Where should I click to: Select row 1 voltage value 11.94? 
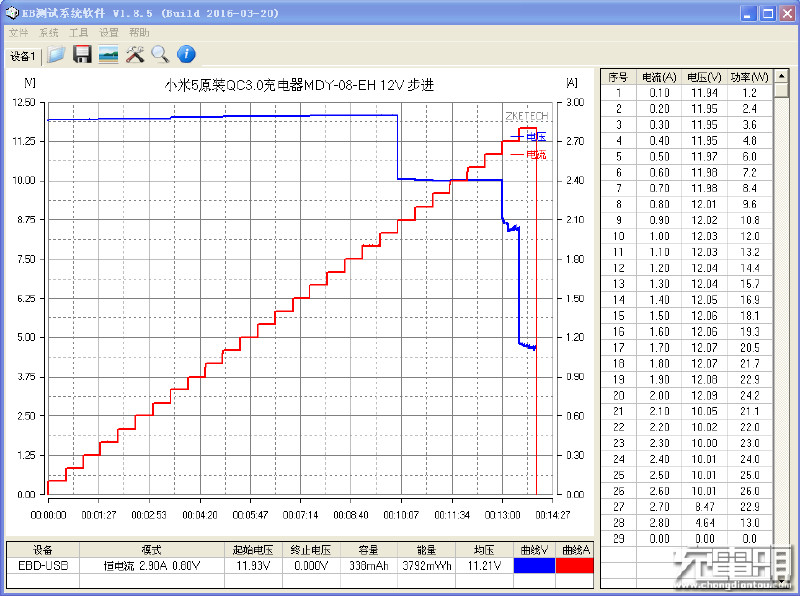coord(704,93)
